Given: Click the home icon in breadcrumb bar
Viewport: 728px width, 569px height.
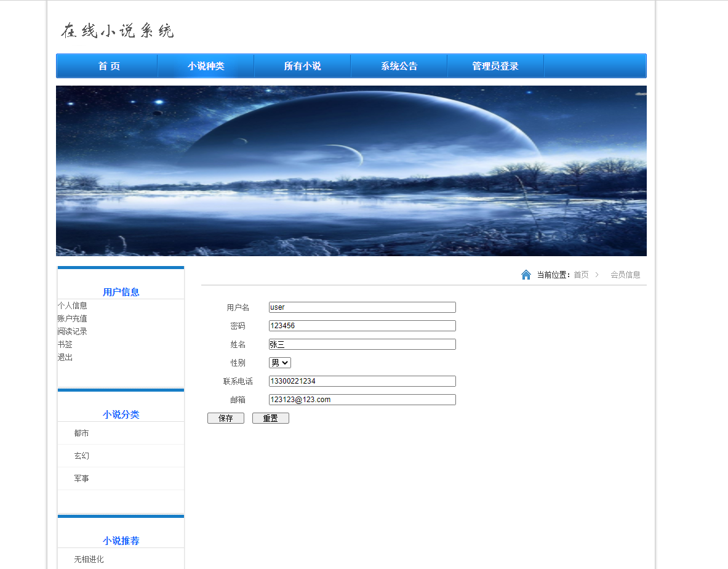Looking at the screenshot, I should pyautogui.click(x=526, y=274).
